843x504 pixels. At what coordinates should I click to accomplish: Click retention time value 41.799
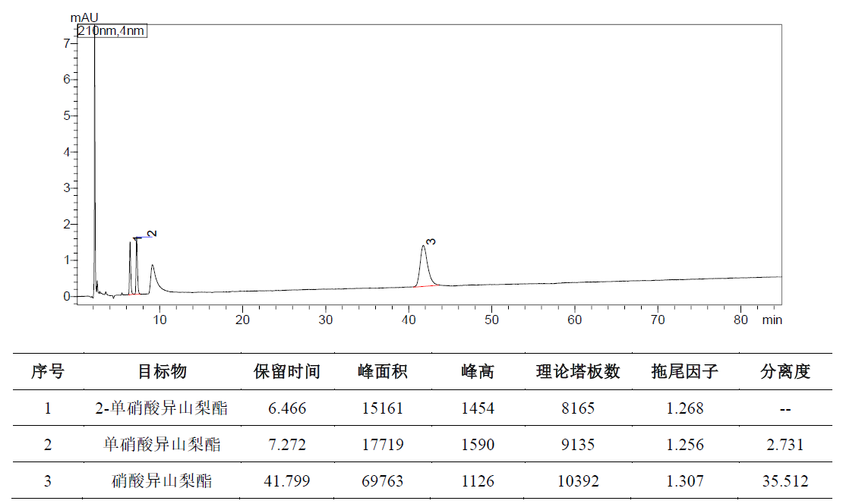point(287,480)
